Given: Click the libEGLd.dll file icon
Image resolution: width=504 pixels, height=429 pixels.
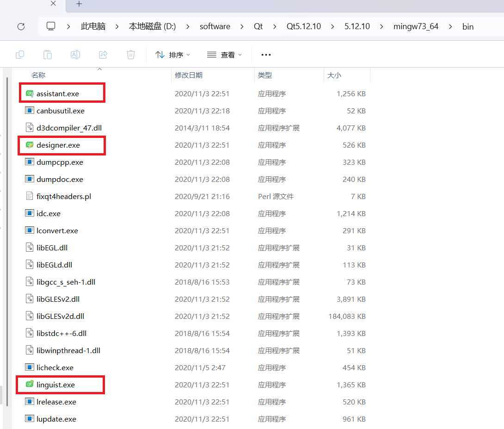Looking at the screenshot, I should (x=30, y=265).
